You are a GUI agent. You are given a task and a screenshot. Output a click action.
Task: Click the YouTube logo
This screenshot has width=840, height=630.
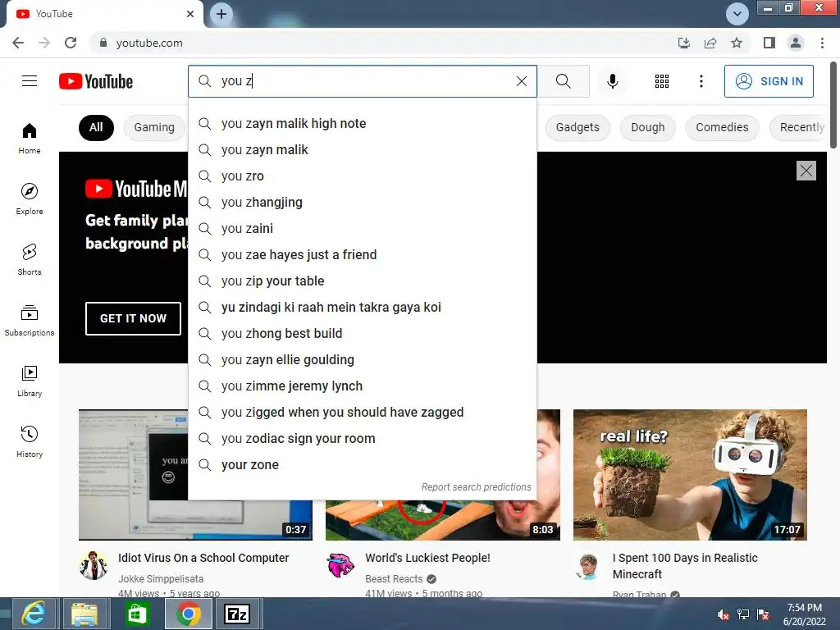point(96,81)
